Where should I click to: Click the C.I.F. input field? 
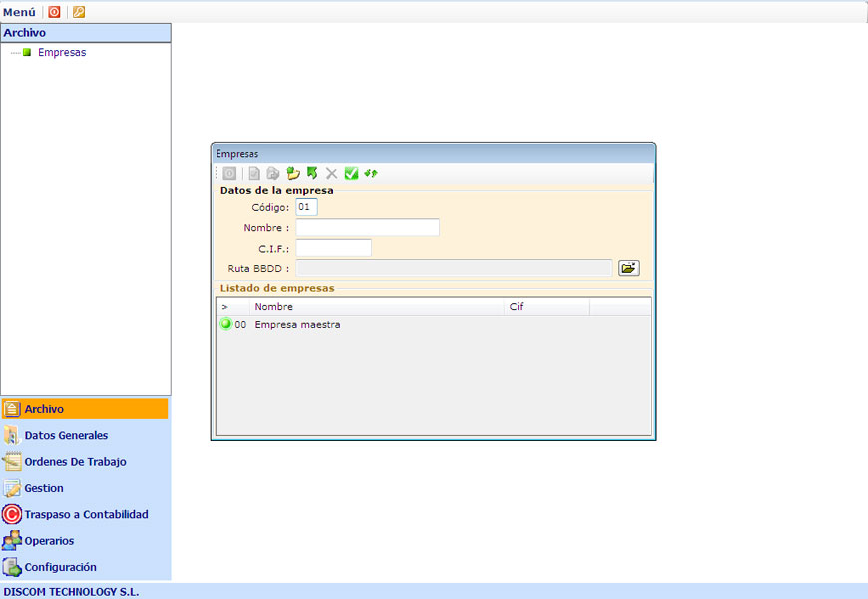[333, 248]
